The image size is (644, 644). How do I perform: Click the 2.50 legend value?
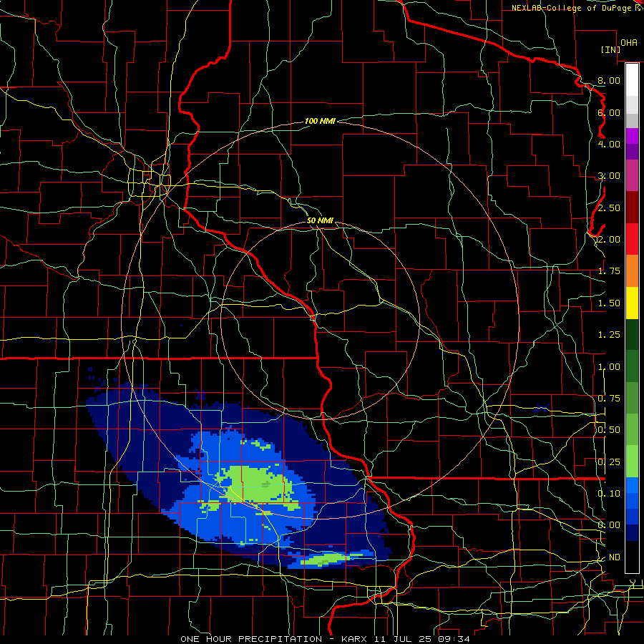tap(609, 208)
